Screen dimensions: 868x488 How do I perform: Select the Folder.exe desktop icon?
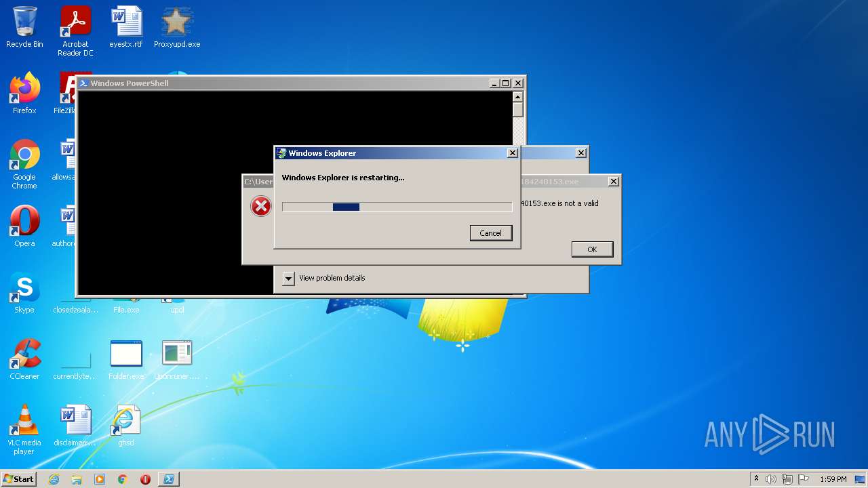126,359
